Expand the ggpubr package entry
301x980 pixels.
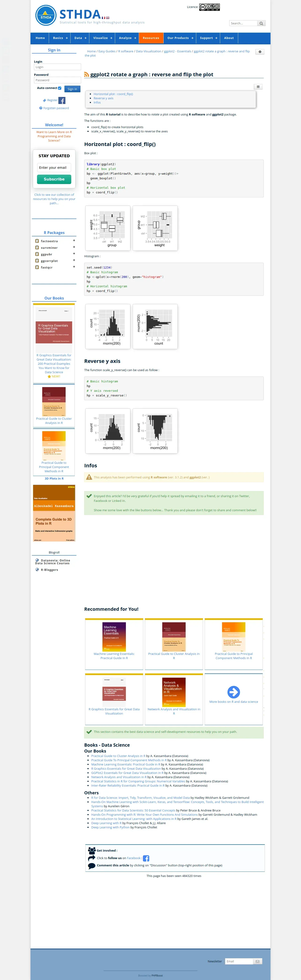pyautogui.click(x=74, y=253)
